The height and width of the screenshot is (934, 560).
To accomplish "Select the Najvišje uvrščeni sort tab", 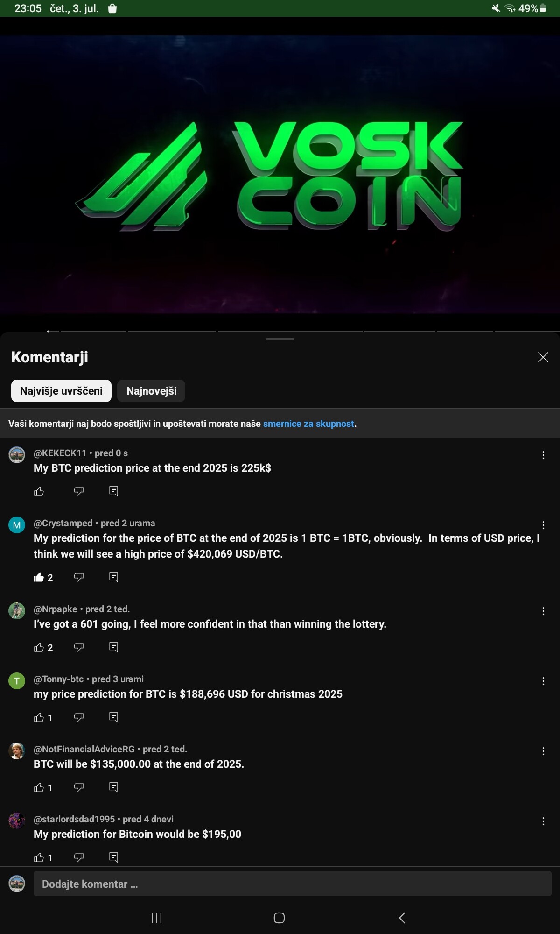I will (x=61, y=391).
